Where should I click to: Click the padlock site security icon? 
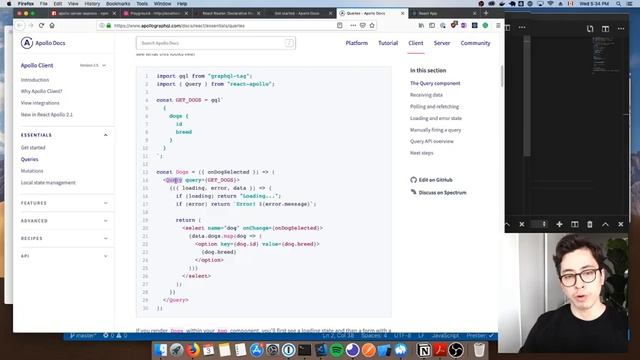[109, 25]
